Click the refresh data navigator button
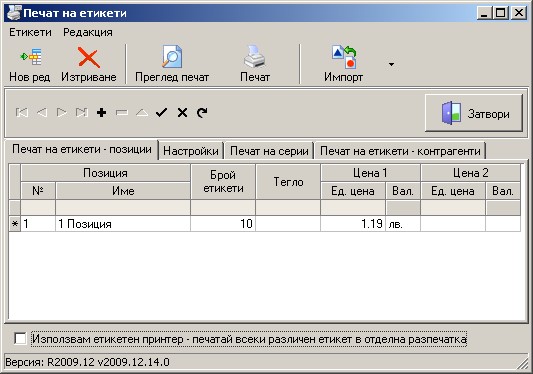The image size is (533, 374). 202,113
